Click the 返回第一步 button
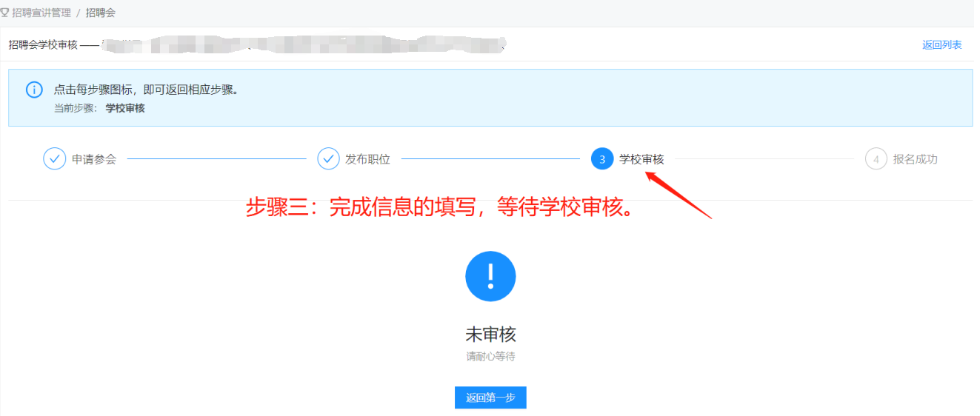This screenshot has width=980, height=416. tap(490, 397)
